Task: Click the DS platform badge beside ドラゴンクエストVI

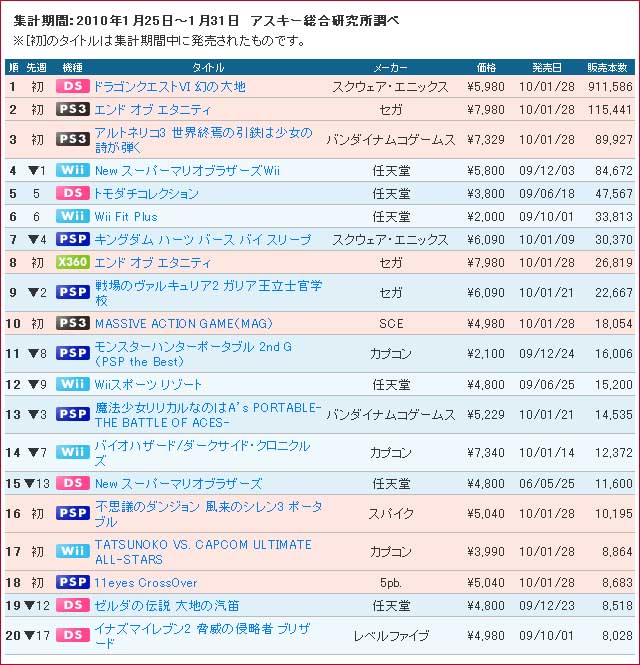Action: click(73, 86)
